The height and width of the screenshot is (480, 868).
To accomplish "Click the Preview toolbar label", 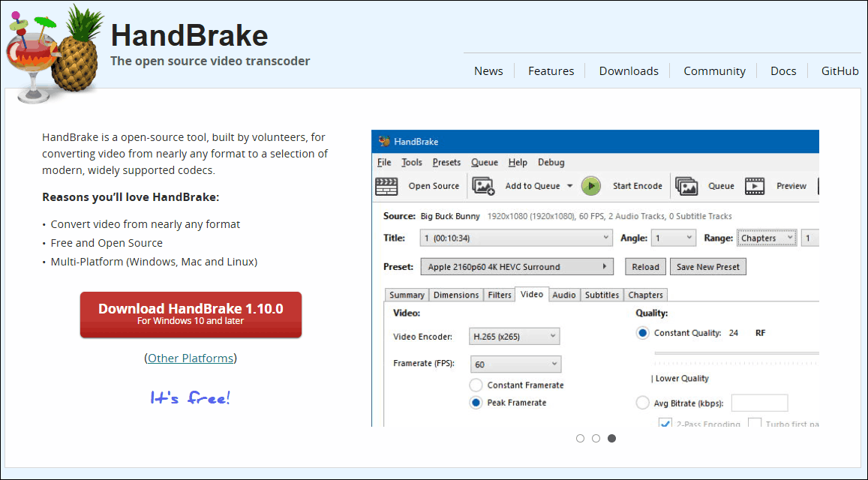I will pos(791,186).
